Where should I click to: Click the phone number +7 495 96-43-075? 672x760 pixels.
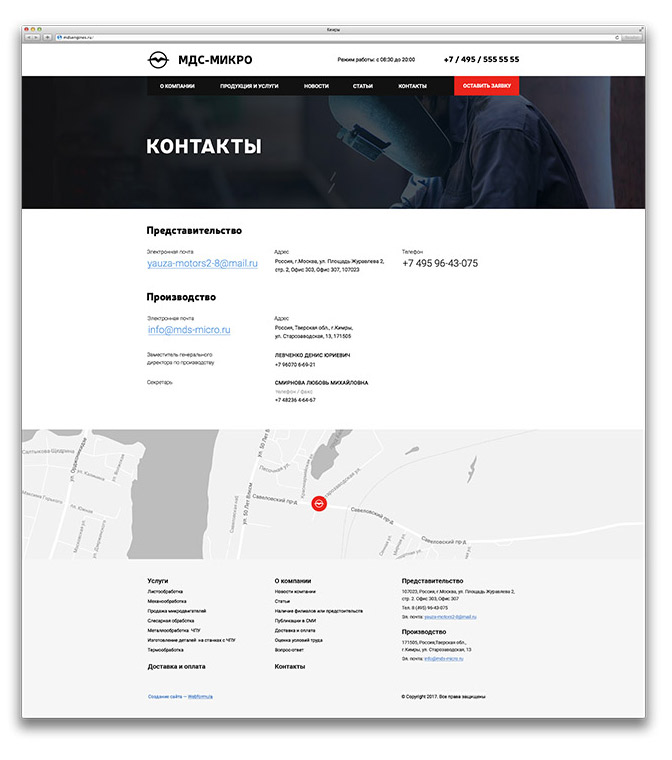pos(440,263)
